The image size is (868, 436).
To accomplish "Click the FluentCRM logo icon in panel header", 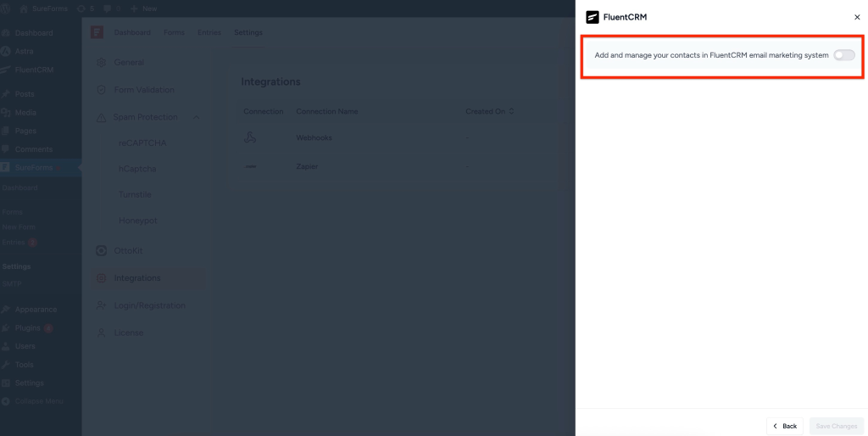I will point(593,17).
